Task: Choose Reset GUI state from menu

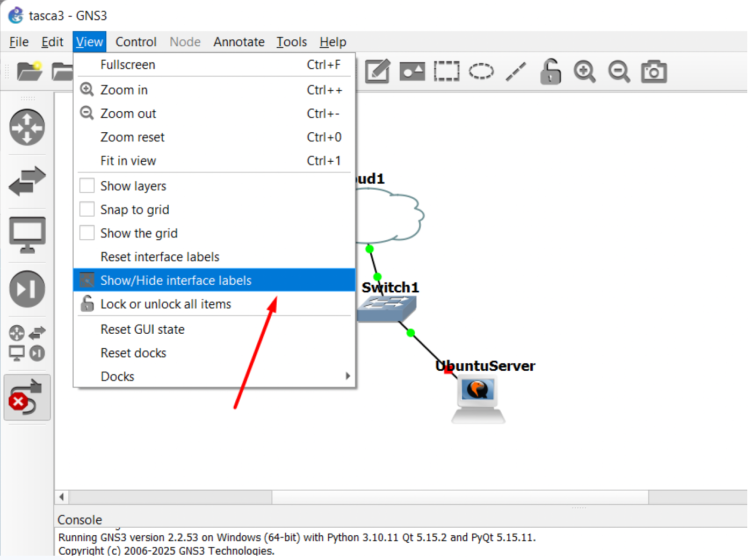Action: coord(142,329)
